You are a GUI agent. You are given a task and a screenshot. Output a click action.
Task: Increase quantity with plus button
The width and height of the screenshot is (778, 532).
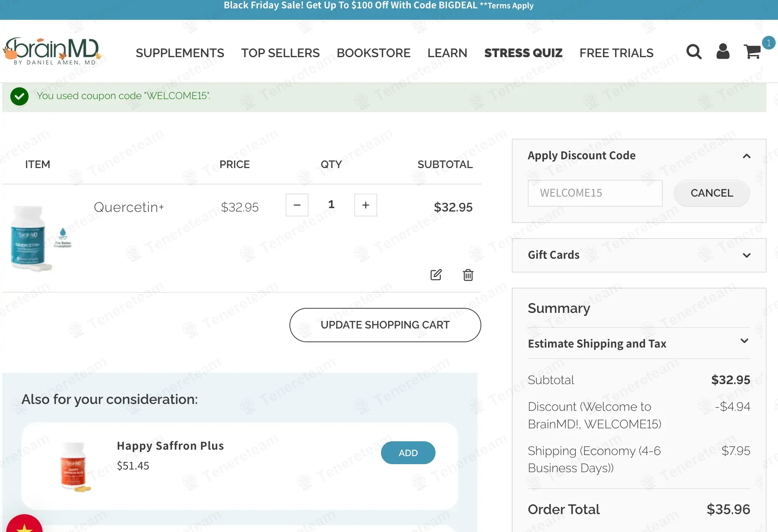(x=365, y=205)
